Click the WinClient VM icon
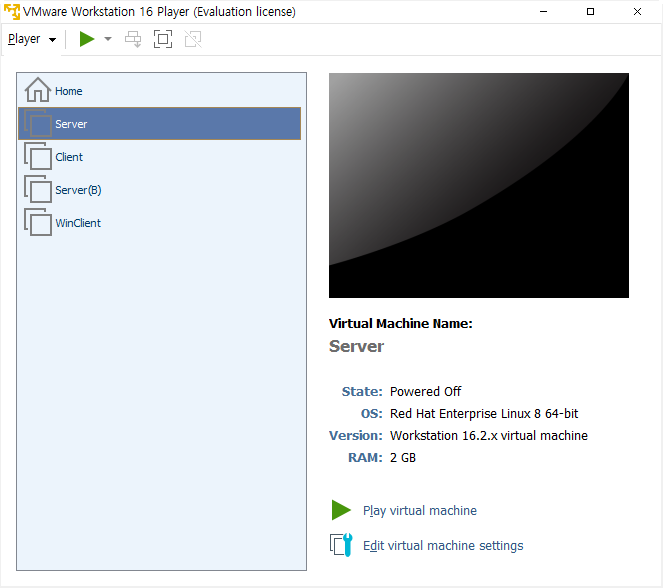Viewport: 663px width, 588px height. [38, 222]
